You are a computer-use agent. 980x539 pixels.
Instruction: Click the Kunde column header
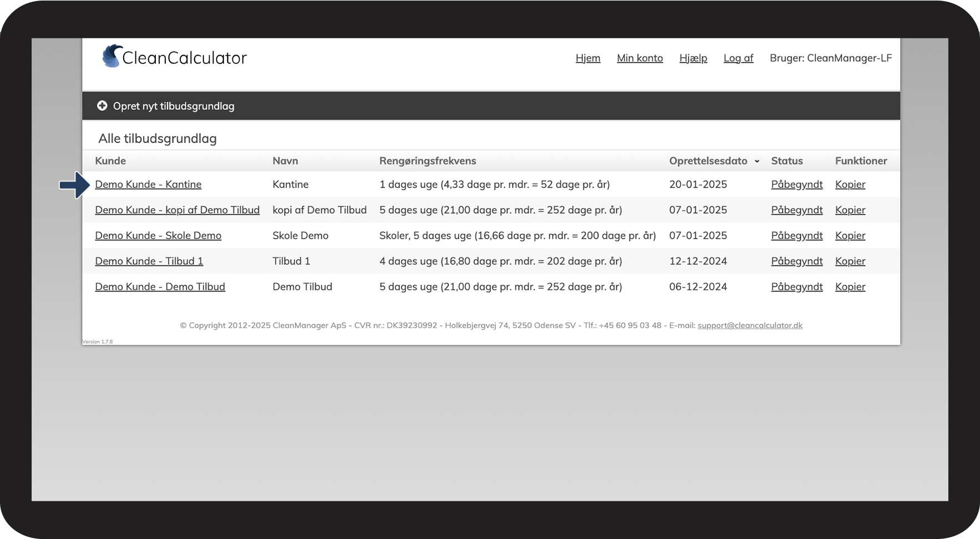pos(110,161)
